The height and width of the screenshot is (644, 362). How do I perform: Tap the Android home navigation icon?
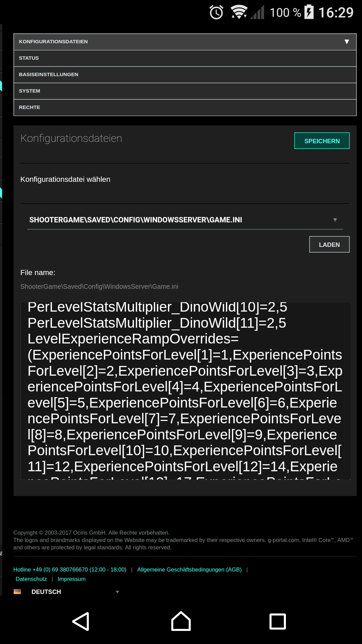click(181, 621)
